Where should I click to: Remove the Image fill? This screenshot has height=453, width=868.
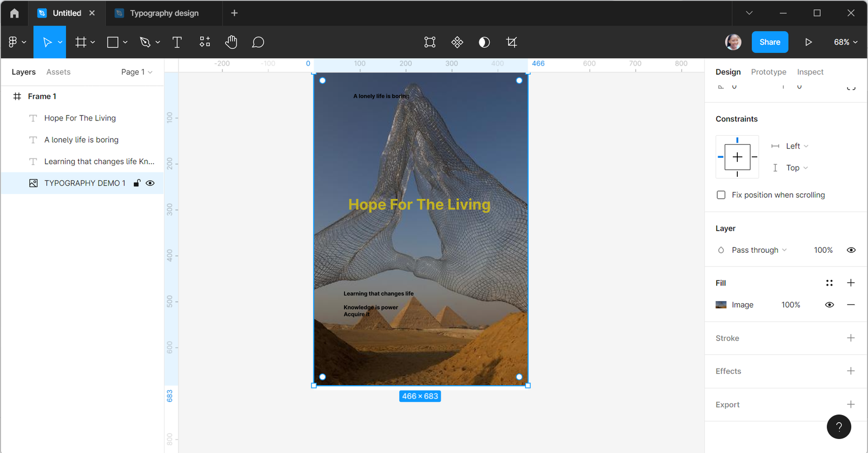pos(851,305)
